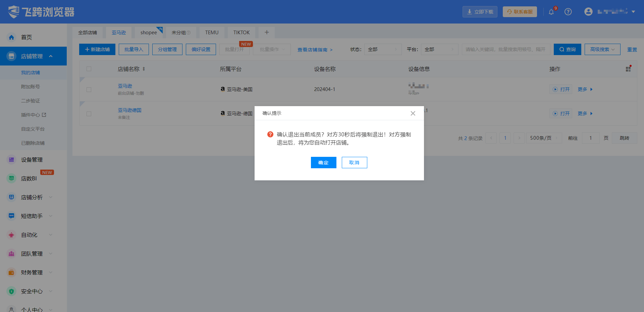Click the 立即下载 button
The width and height of the screenshot is (644, 312).
(x=480, y=12)
